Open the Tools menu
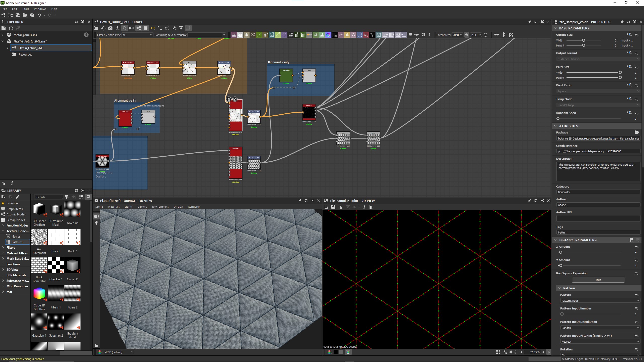This screenshot has height=362, width=644. point(25,9)
